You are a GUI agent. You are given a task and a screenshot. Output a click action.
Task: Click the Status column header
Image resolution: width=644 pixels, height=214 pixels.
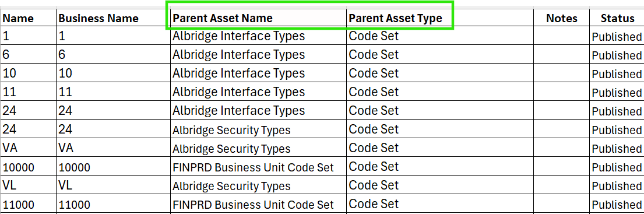(617, 18)
